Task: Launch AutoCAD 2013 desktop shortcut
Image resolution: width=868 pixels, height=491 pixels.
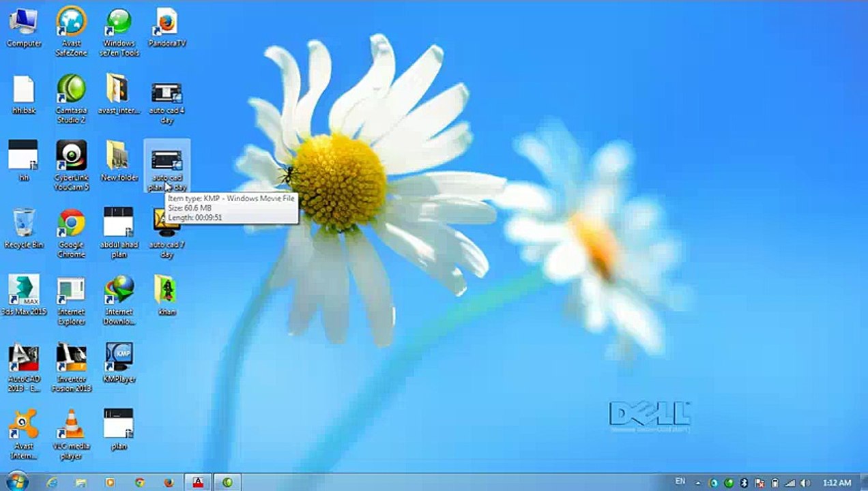Action: 24,368
